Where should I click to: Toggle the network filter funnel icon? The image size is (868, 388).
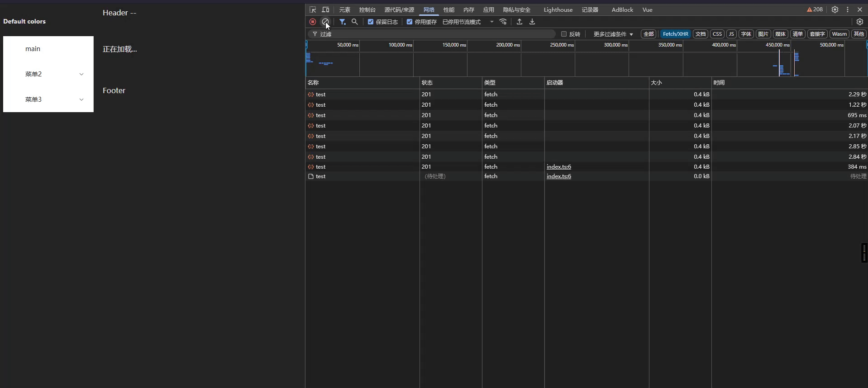click(x=343, y=22)
